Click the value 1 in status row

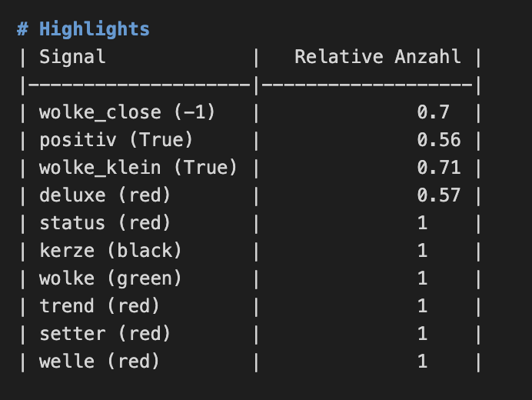tap(422, 223)
